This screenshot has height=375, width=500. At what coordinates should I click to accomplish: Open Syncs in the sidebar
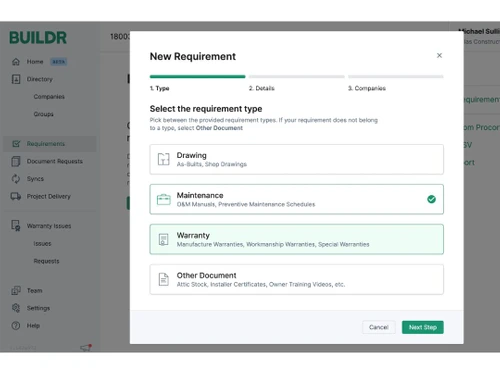pos(35,179)
